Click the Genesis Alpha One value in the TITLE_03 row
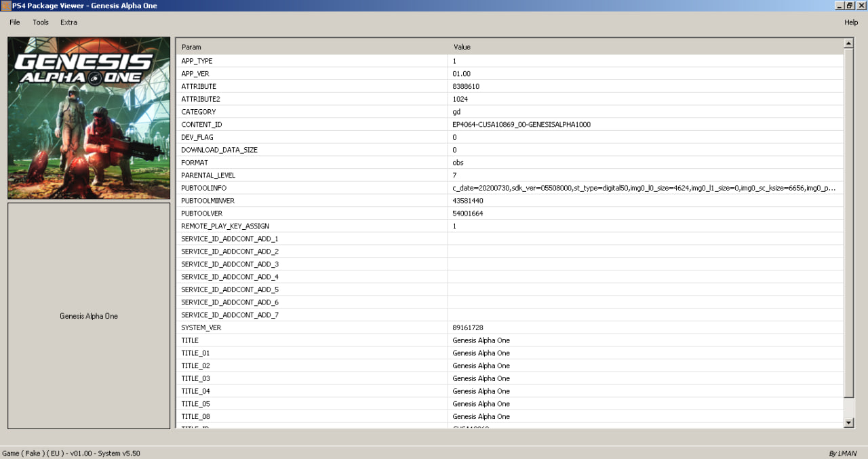This screenshot has height=459, width=868. tap(481, 378)
